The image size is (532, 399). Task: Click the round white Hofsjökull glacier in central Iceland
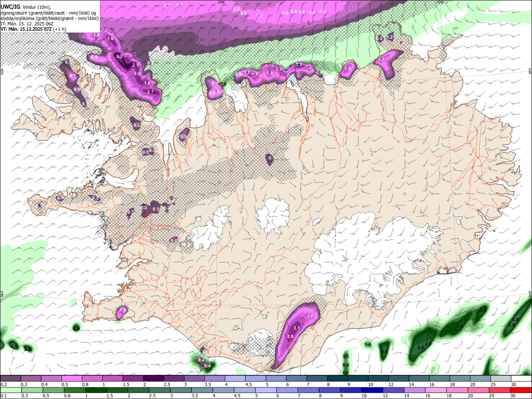tap(273, 216)
